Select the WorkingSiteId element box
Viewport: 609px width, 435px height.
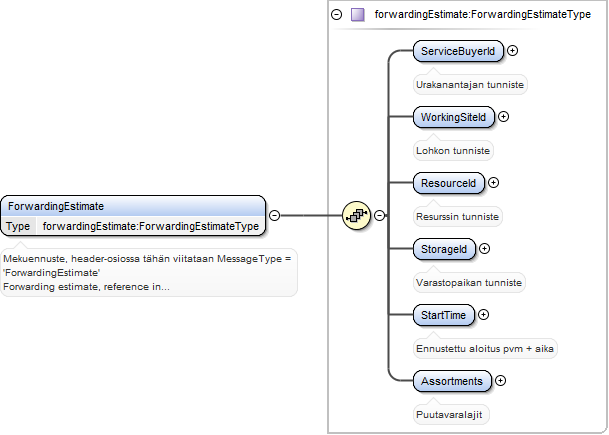click(x=453, y=117)
